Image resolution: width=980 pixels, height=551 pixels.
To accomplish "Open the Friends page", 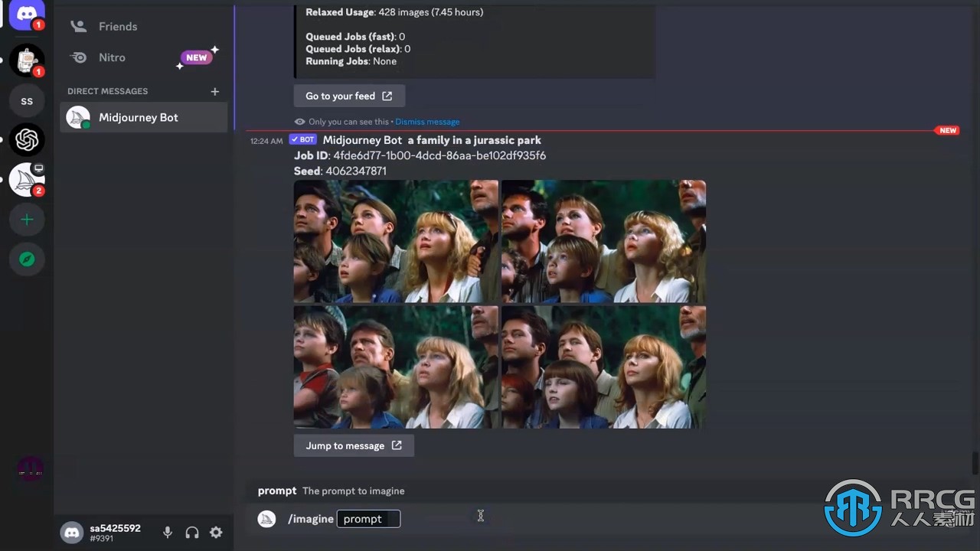I will pos(144,26).
